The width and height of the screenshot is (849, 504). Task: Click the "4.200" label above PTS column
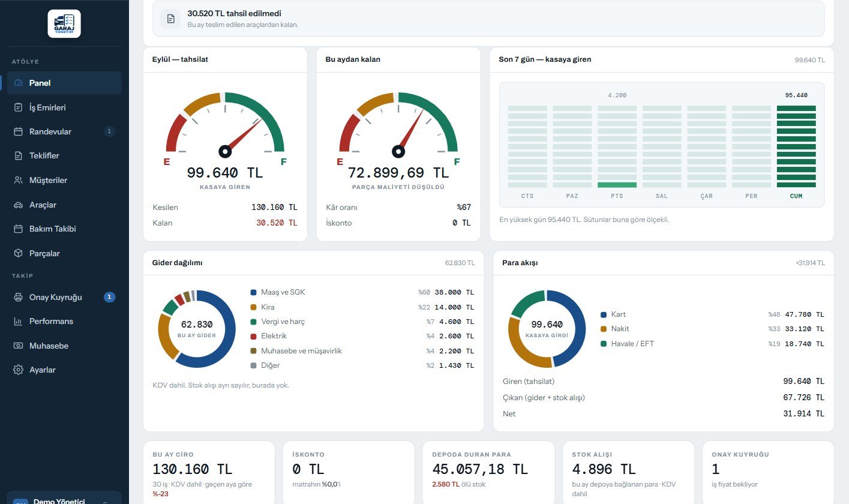click(617, 95)
